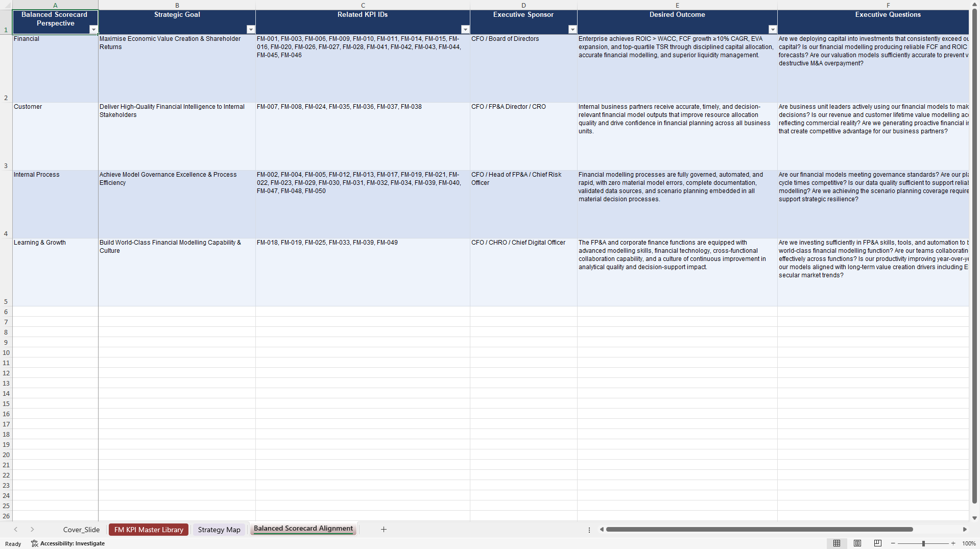980x549 pixels.
Task: Select column C header
Action: [363, 5]
